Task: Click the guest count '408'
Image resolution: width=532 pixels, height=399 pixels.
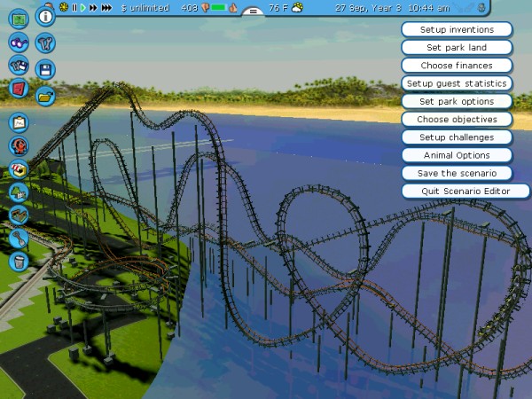Action: [x=190, y=7]
